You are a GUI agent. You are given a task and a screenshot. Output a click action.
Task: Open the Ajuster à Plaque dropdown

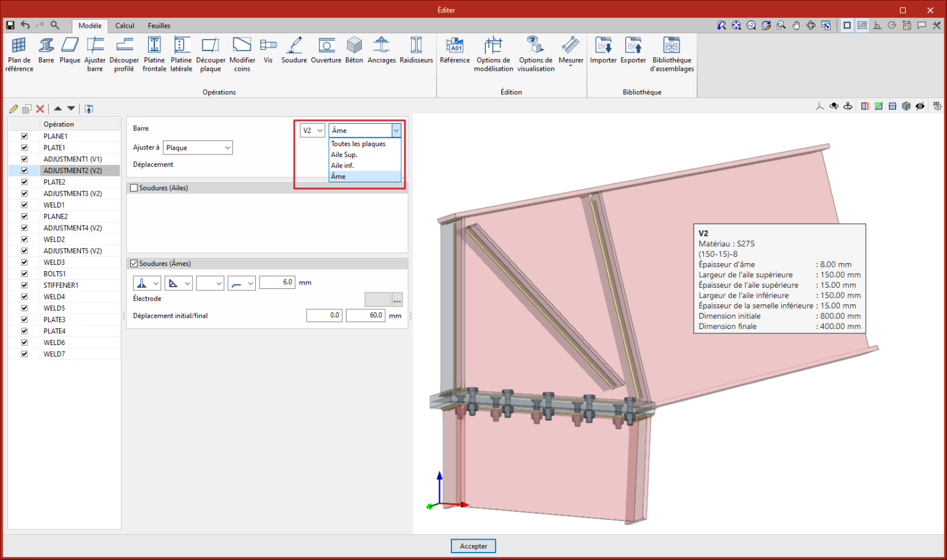197,148
